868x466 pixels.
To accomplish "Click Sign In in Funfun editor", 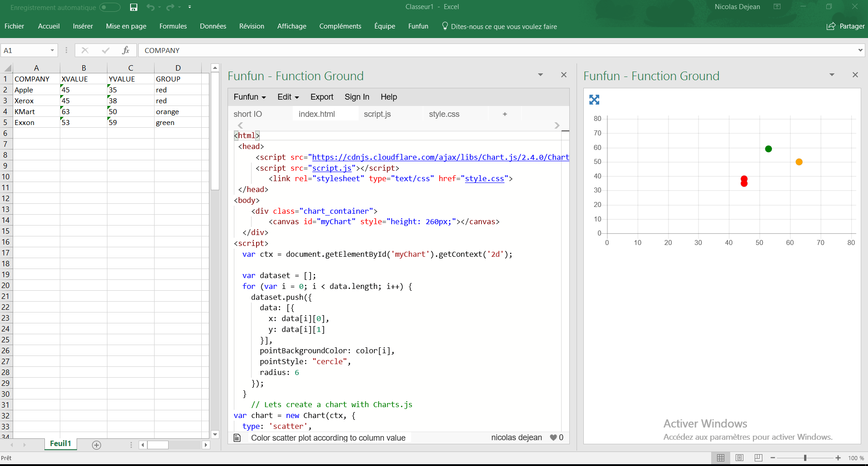I will 357,97.
